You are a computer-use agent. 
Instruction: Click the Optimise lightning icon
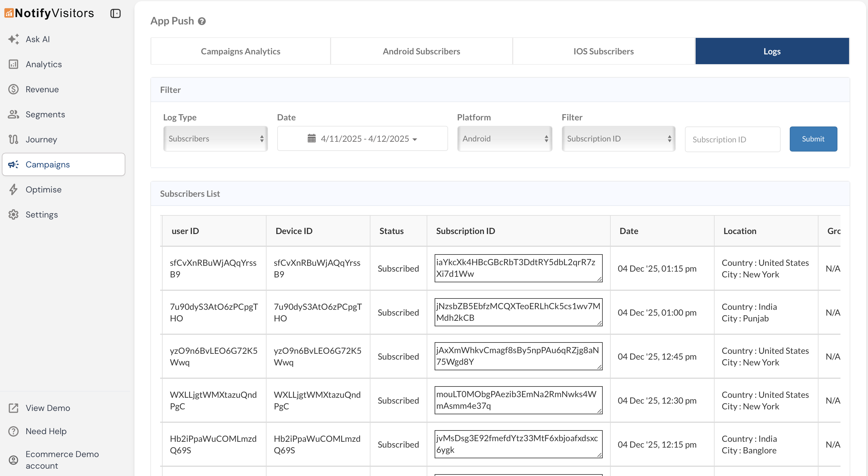(13, 189)
